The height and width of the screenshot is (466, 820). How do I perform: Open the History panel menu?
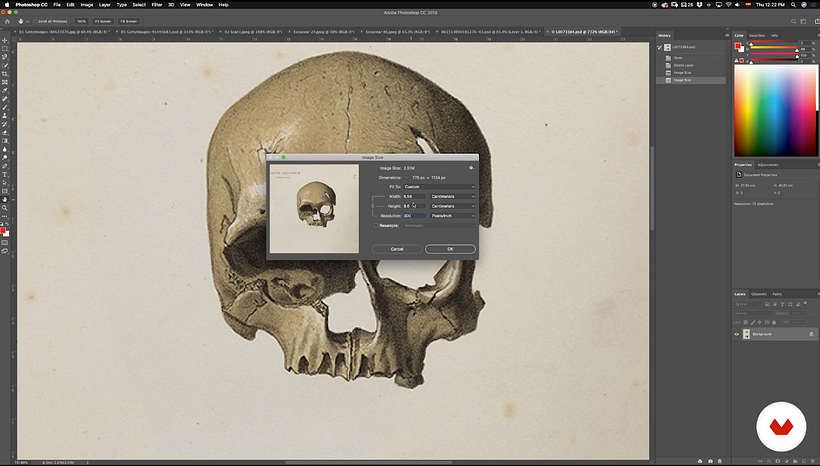(x=726, y=36)
